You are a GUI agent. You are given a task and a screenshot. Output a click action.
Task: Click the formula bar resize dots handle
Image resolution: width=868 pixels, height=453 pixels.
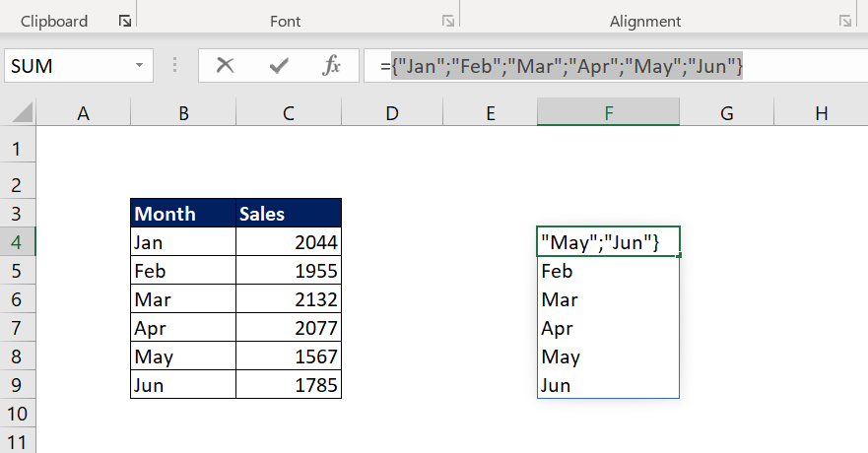click(x=175, y=66)
